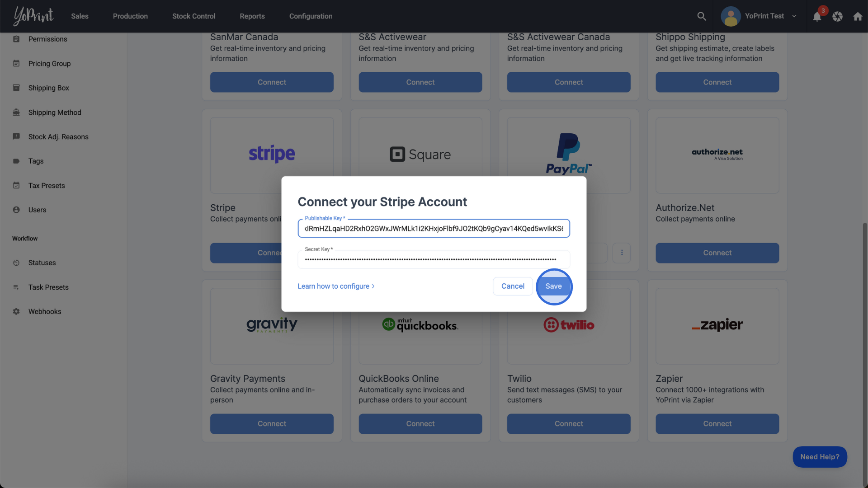Image resolution: width=868 pixels, height=488 pixels.
Task: Select Stock Adj. Reasons in sidebar
Action: tap(58, 136)
